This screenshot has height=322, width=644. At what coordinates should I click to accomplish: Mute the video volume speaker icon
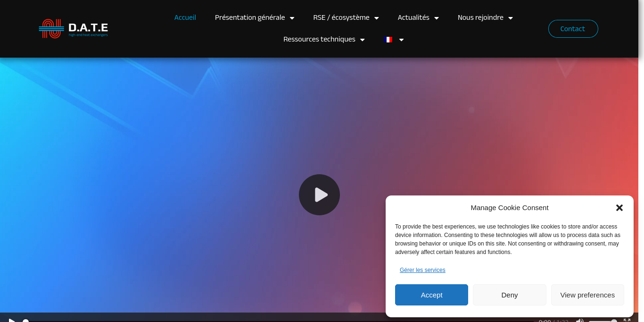pos(580,321)
